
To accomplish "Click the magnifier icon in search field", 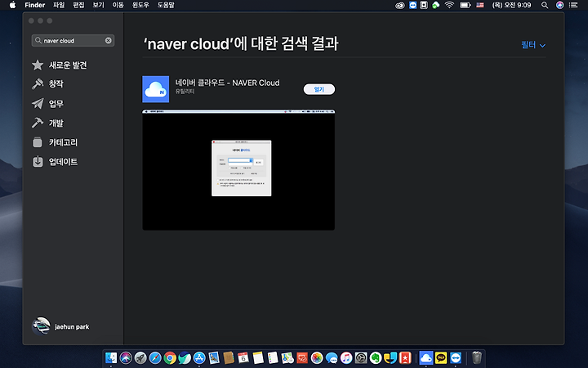I will 38,40.
